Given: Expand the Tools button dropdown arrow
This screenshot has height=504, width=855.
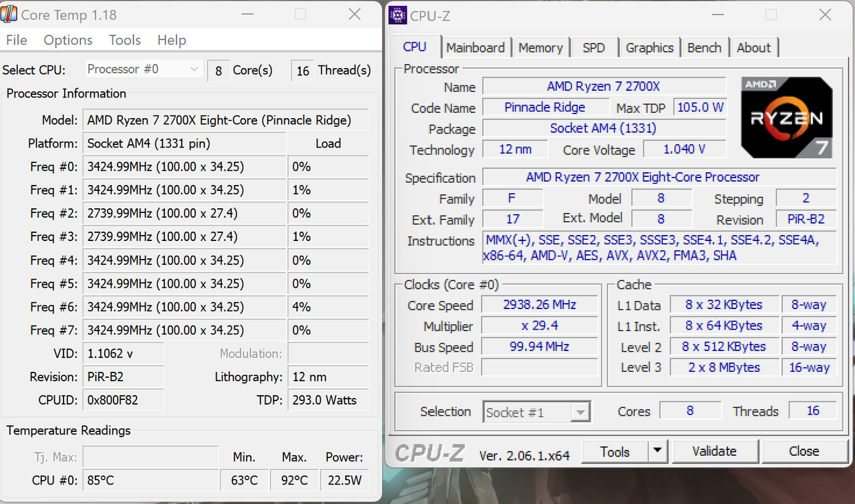Looking at the screenshot, I should coord(657,451).
